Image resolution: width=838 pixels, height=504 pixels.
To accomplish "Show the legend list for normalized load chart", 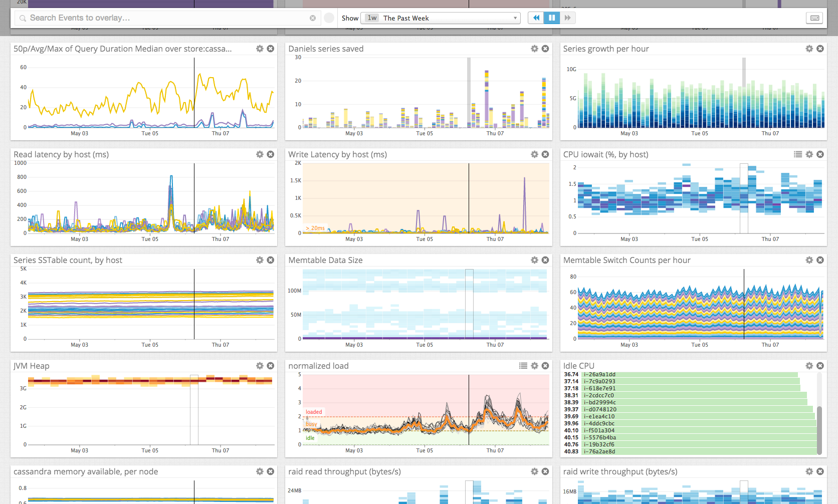I will pyautogui.click(x=523, y=366).
